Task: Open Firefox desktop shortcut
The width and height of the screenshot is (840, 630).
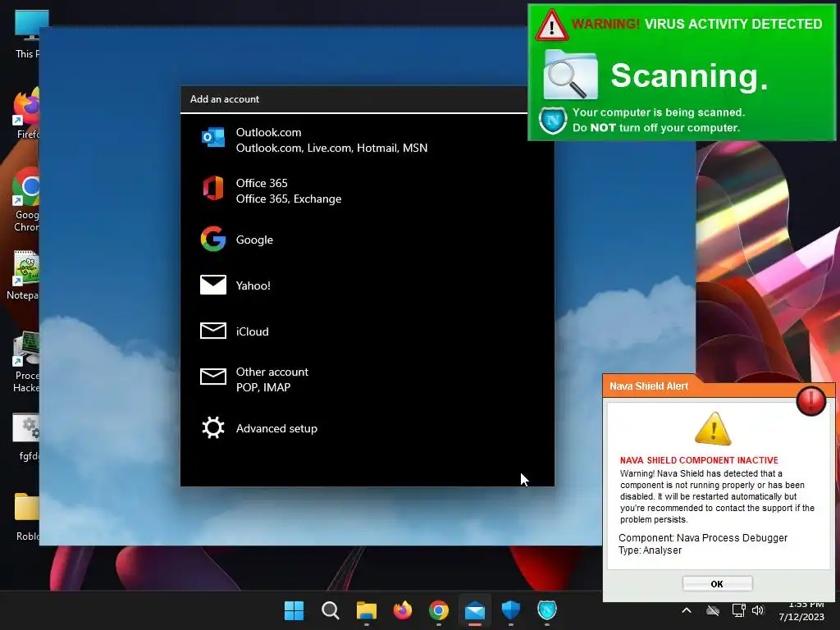Action: pos(27,114)
